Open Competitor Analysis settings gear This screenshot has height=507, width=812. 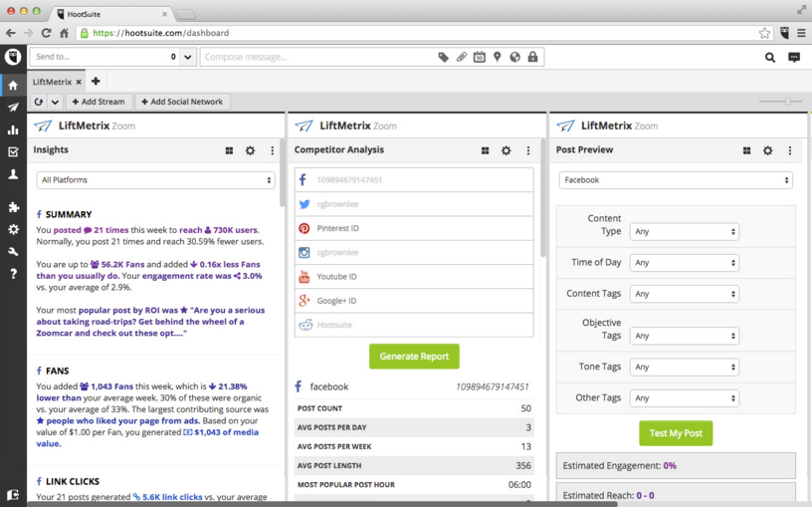(506, 150)
